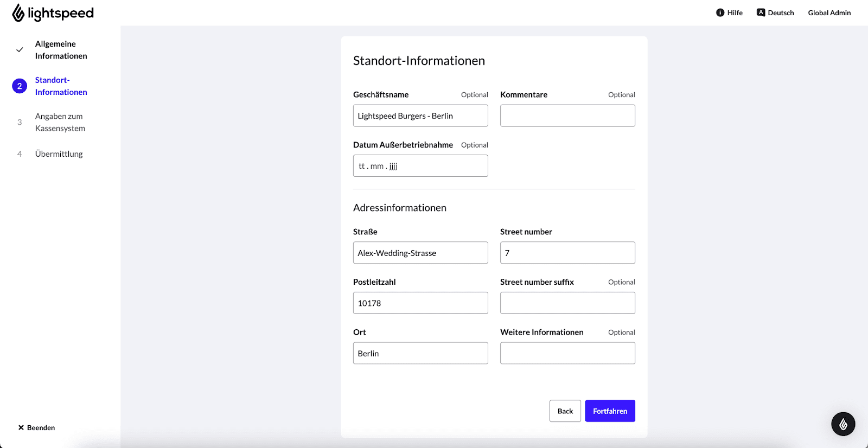868x448 pixels.
Task: Focus the Geschäftsname input field
Action: pos(420,116)
